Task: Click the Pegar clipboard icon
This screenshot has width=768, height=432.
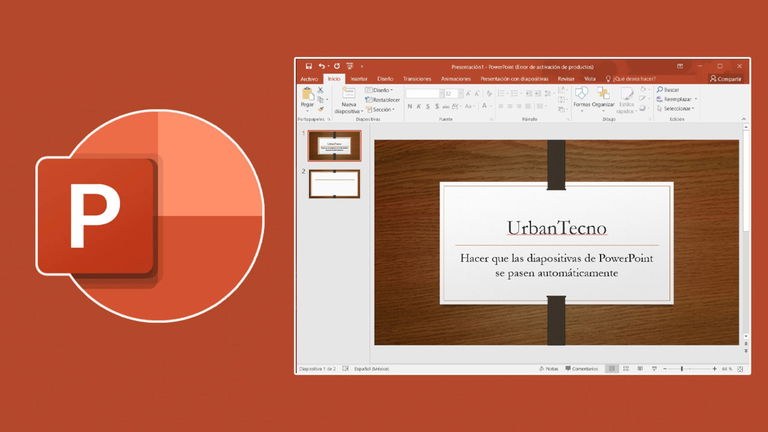Action: tap(307, 95)
